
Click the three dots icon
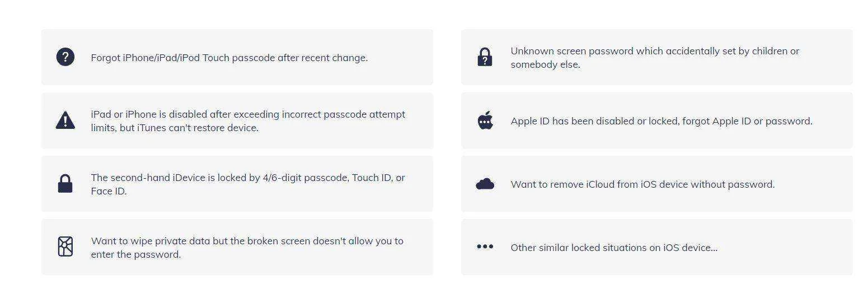pyautogui.click(x=485, y=247)
